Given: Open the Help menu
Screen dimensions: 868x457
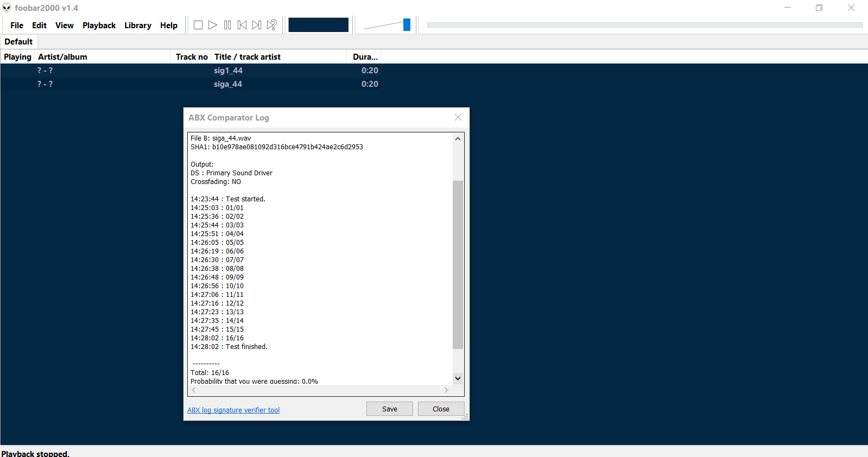Looking at the screenshot, I should coord(169,26).
